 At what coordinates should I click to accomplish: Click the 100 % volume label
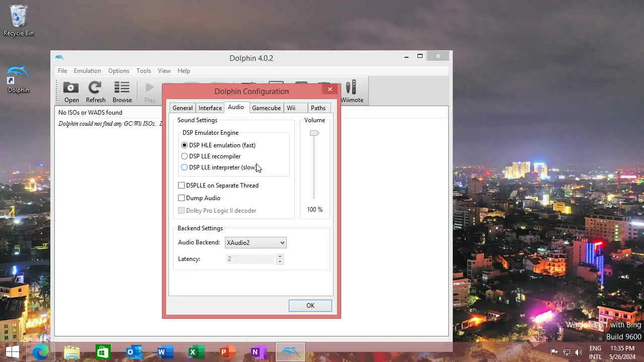315,210
